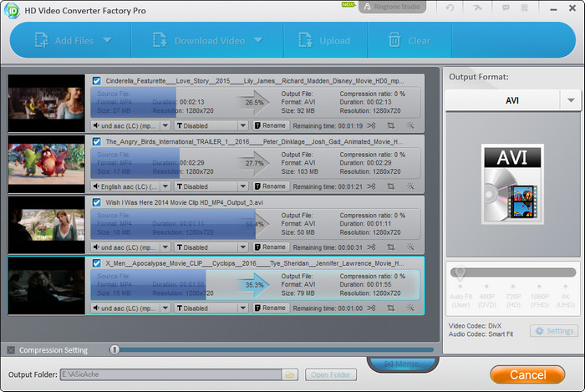This screenshot has width=585, height=392.
Task: Click the undo arrow icon in title bar
Action: pyautogui.click(x=450, y=8)
